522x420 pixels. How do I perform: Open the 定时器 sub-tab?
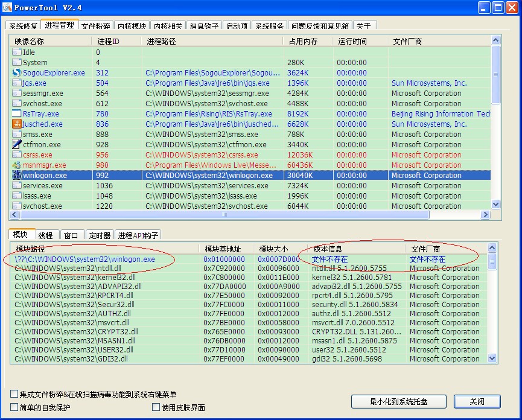[100, 235]
